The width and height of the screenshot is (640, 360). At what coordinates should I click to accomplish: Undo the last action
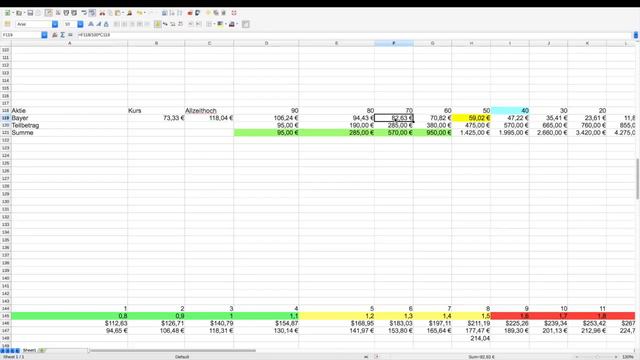point(140,13)
